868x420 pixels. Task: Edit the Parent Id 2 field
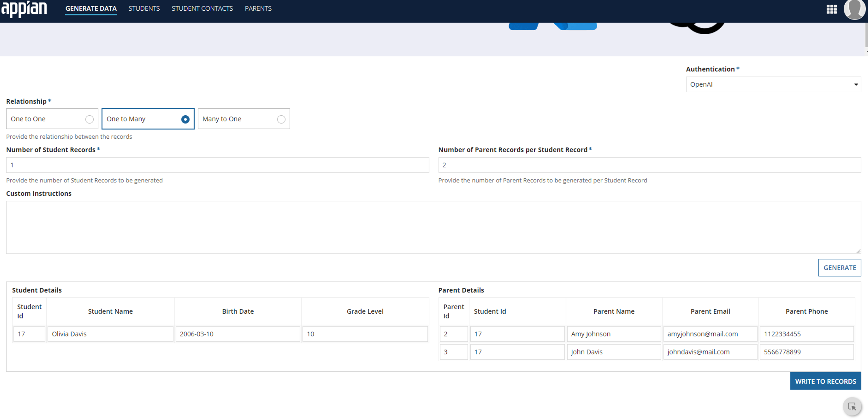(x=453, y=334)
